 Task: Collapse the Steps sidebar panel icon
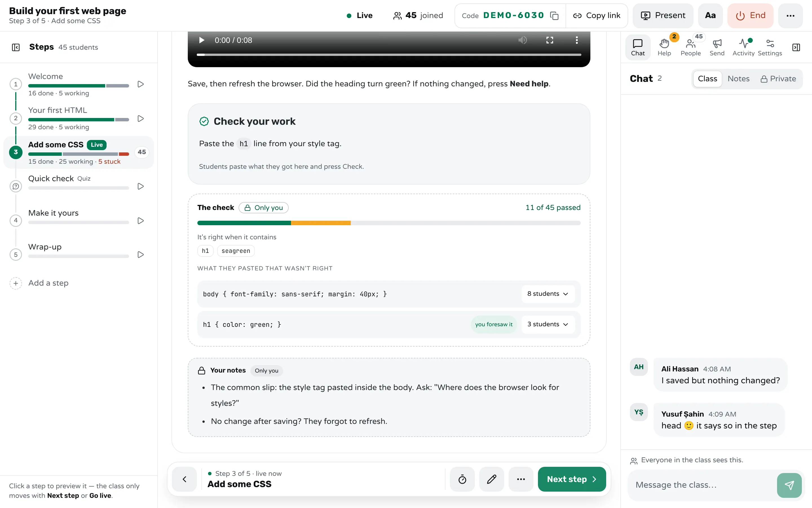pos(16,47)
